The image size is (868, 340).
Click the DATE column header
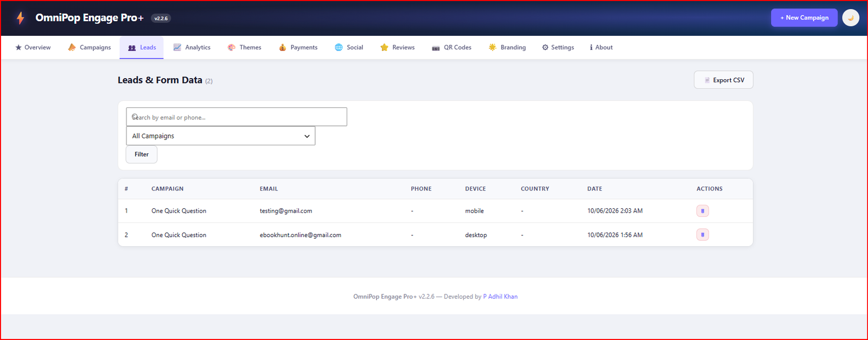[595, 189]
